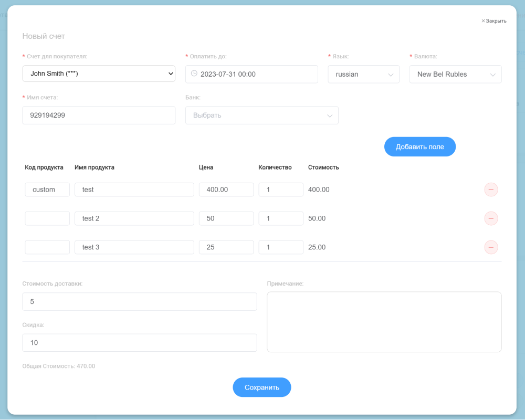Remove the 'test 2' product row
Image resolution: width=525 pixels, height=420 pixels.
pyautogui.click(x=491, y=218)
